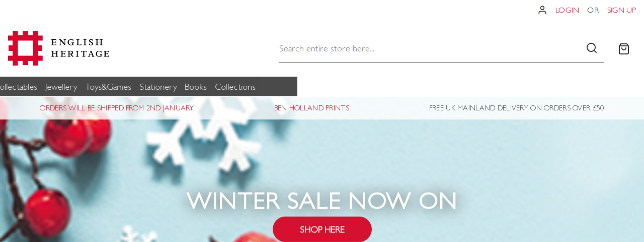Open the Collectables menu
644x242 pixels.
tap(18, 87)
